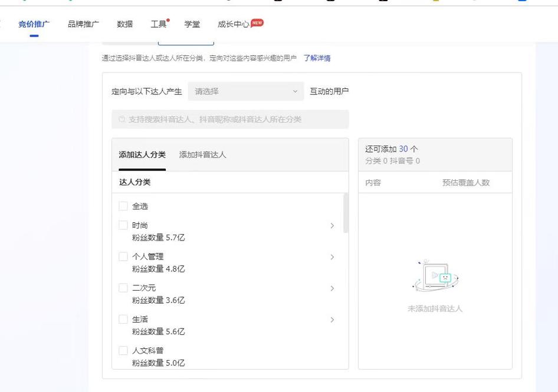Open the 数据 nav tab
The image size is (558, 392).
click(x=124, y=24)
